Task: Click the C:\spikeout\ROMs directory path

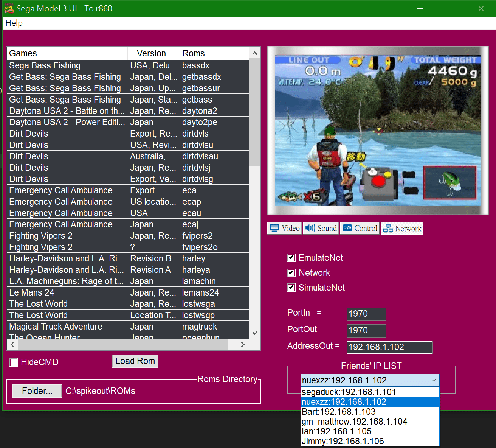Action: pyautogui.click(x=100, y=391)
